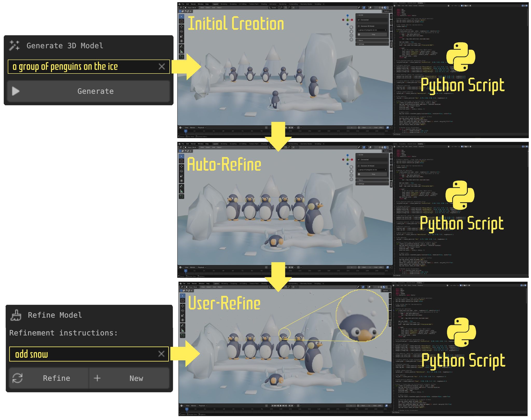The height and width of the screenshot is (420, 531).
Task: Switch to wireframe shading in Initial Creation viewport
Action: point(380,8)
